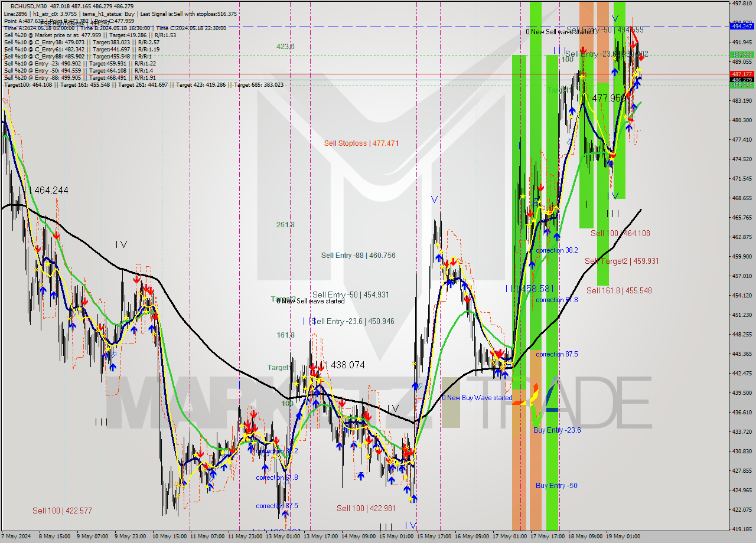Click the 'Sell %20 @ Entry -88: 499.905' line
The image size is (756, 543).
tap(80, 77)
